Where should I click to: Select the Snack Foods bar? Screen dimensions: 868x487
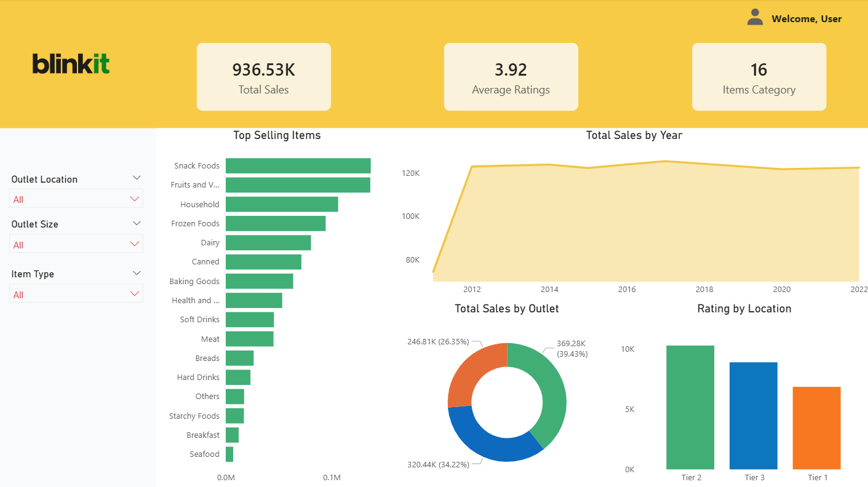(x=298, y=166)
